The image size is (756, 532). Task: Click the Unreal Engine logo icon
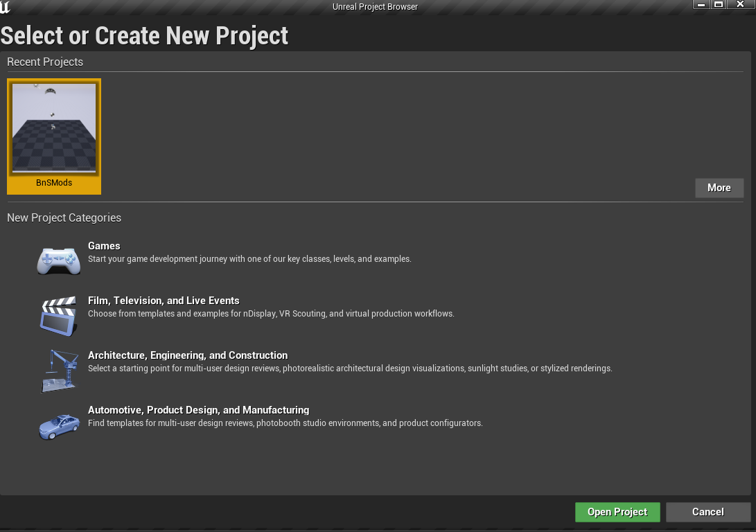[x=5, y=7]
